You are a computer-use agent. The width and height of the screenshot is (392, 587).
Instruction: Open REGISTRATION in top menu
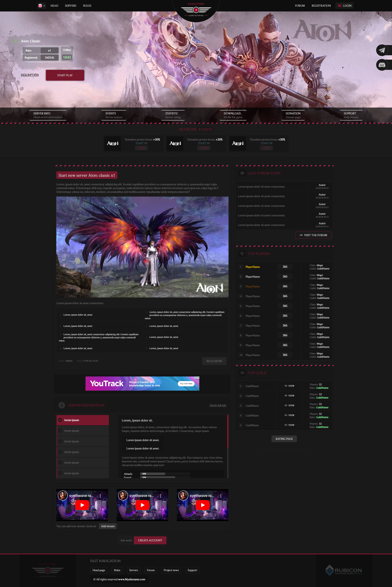pos(321,6)
